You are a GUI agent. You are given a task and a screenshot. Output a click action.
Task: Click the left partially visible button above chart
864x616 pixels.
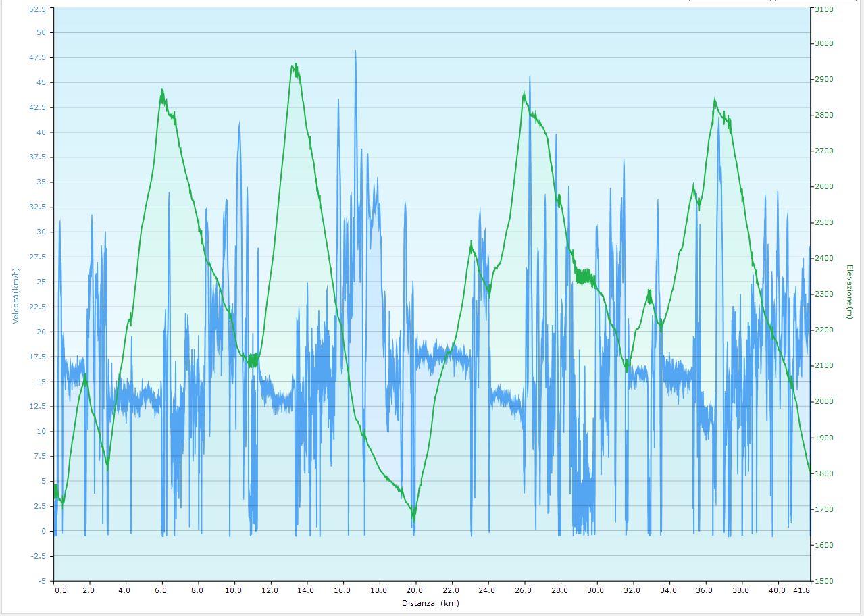point(730,1)
